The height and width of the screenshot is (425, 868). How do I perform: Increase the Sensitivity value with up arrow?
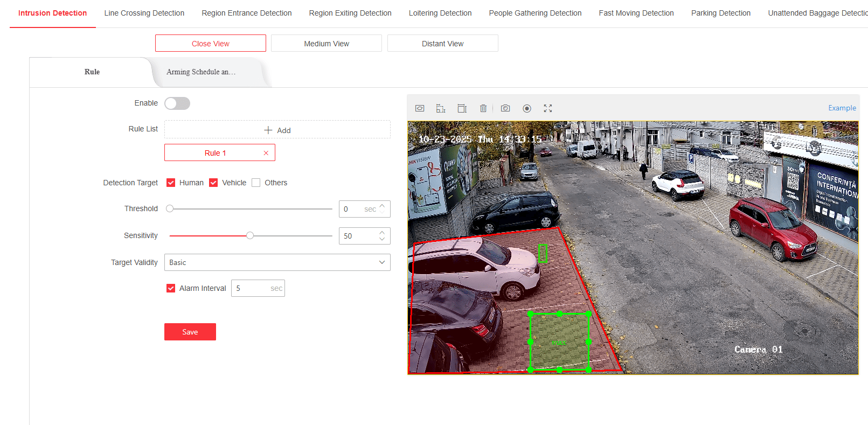pos(382,233)
